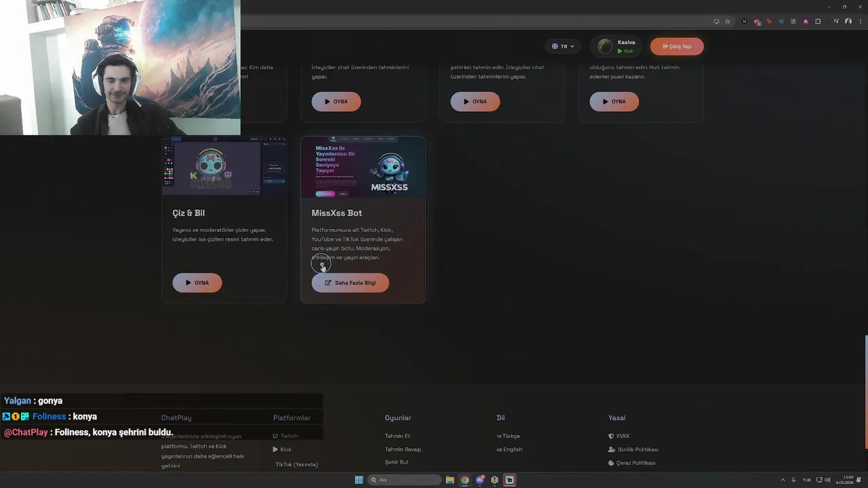Open the Extensions puzzle-piece menu
868x488 pixels.
[x=818, y=21]
